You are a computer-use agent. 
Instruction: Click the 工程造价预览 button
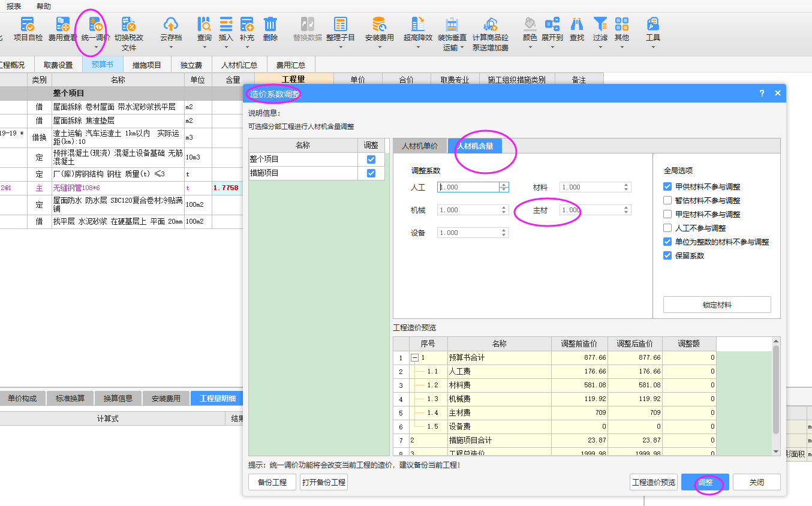(x=653, y=482)
